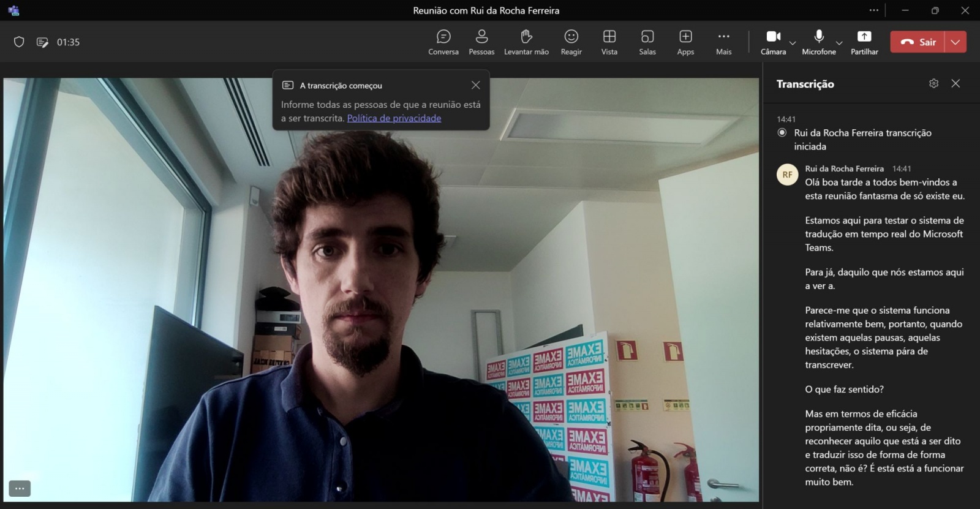Click the transcription indicator next to timer
This screenshot has width=980, height=509.
click(42, 42)
